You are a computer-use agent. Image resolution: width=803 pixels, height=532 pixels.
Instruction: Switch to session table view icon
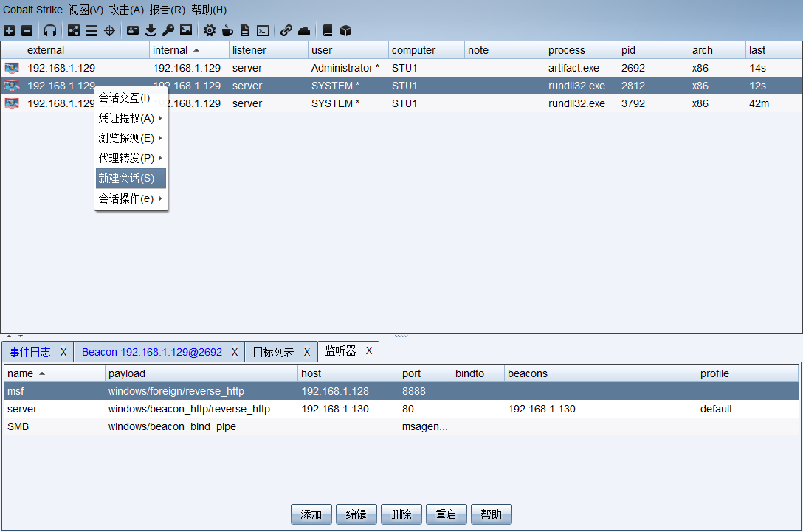tap(92, 31)
